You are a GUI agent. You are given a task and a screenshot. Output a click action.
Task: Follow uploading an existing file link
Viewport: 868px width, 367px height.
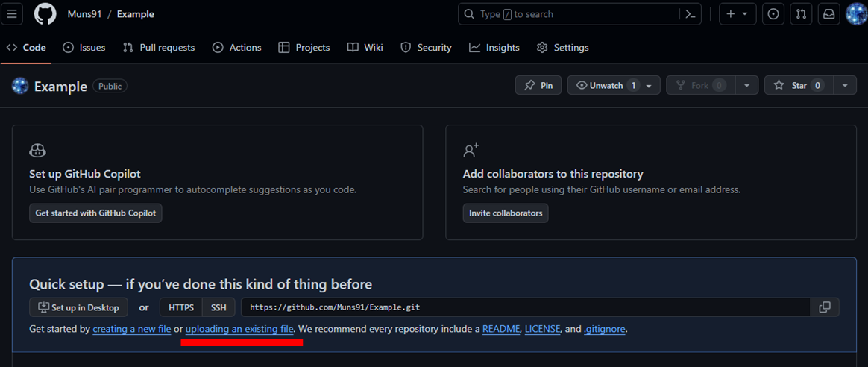(x=239, y=330)
